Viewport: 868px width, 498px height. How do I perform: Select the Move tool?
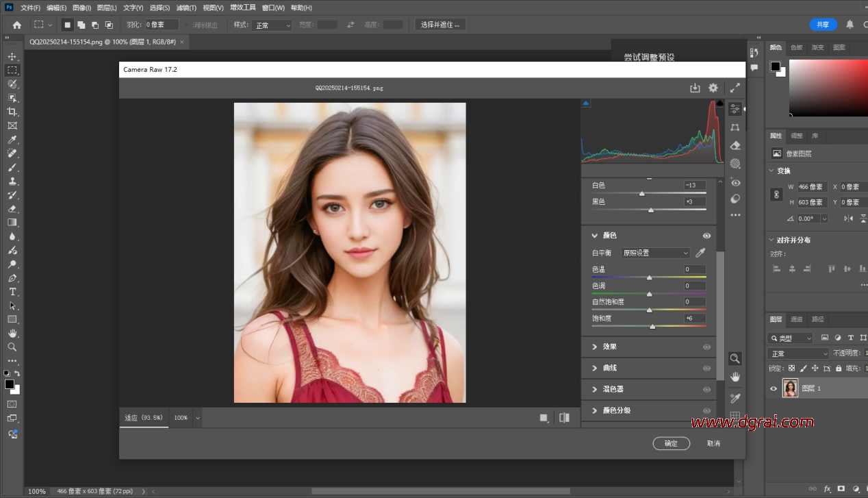pos(12,56)
